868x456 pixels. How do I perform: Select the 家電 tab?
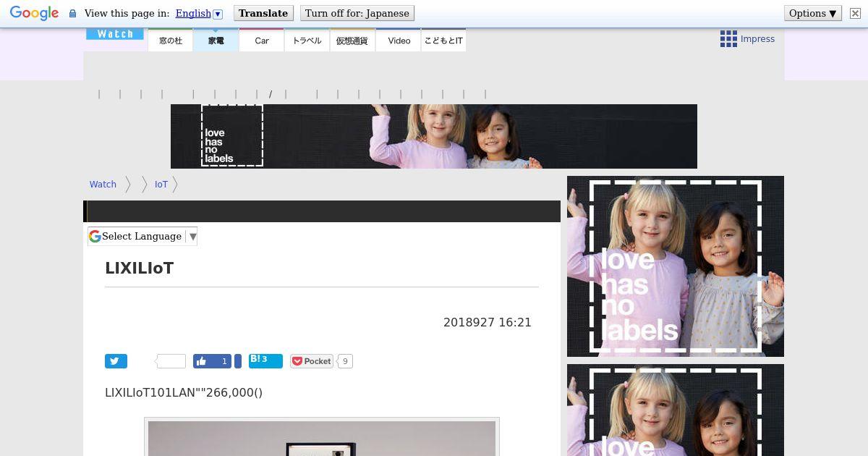(216, 41)
